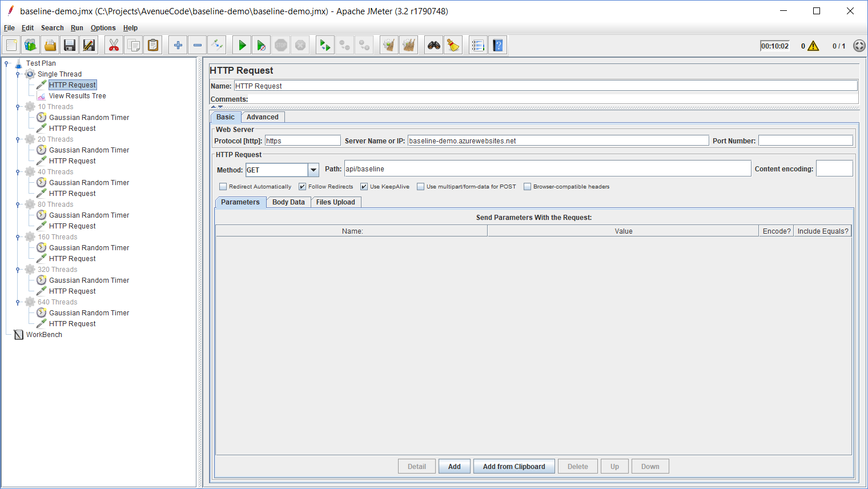
Task: Select Gaussian Random Timer under 10 Threads
Action: coord(89,118)
